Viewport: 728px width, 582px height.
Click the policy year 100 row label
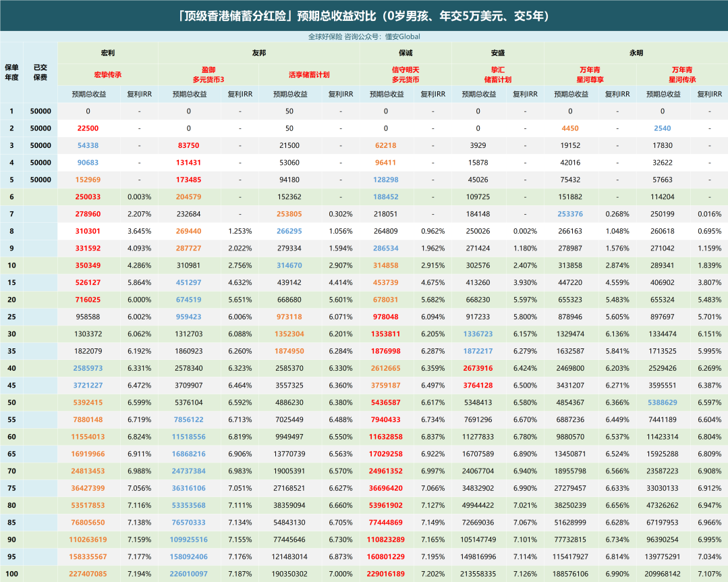click(x=11, y=574)
